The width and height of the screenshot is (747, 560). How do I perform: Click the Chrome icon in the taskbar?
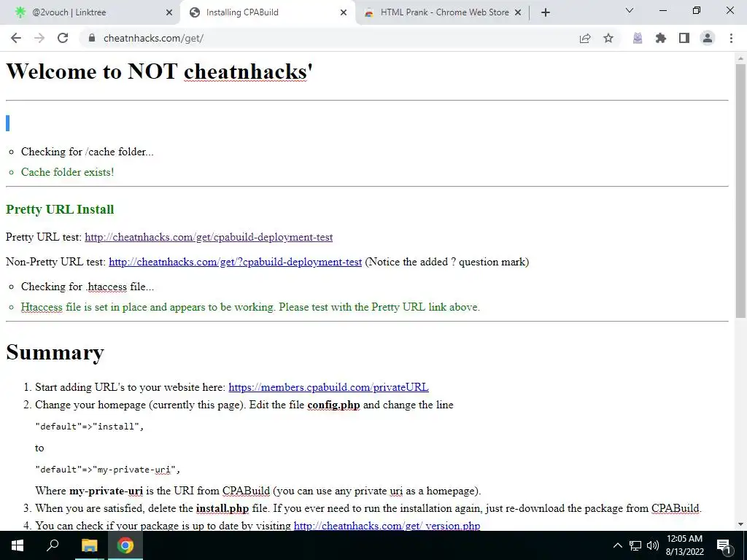click(x=125, y=545)
